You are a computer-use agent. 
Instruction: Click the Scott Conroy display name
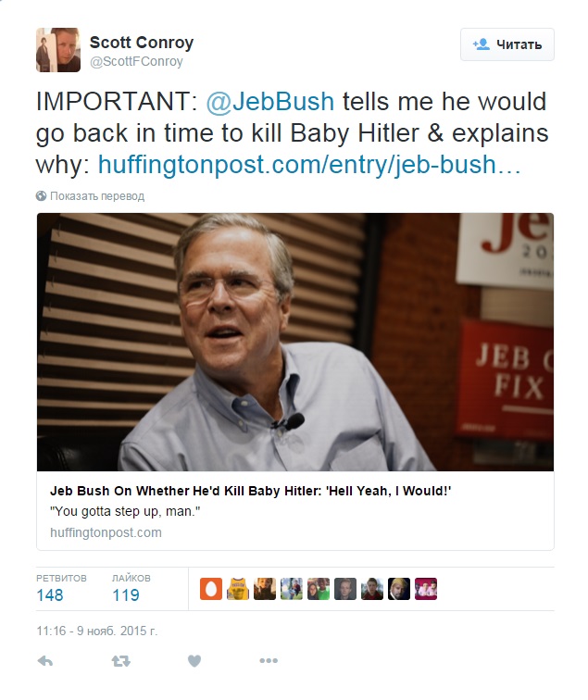[x=141, y=43]
